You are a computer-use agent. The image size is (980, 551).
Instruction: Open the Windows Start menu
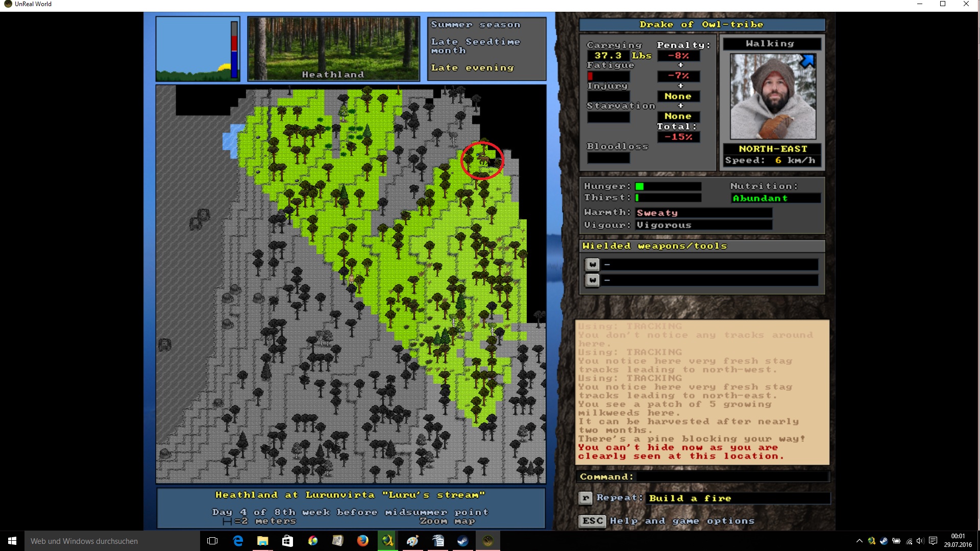pyautogui.click(x=12, y=541)
